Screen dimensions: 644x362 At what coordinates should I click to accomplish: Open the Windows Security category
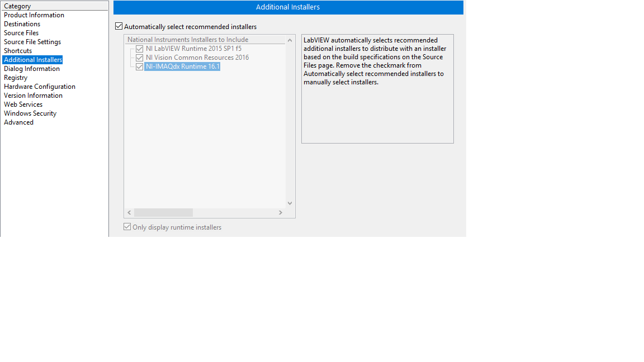point(30,114)
